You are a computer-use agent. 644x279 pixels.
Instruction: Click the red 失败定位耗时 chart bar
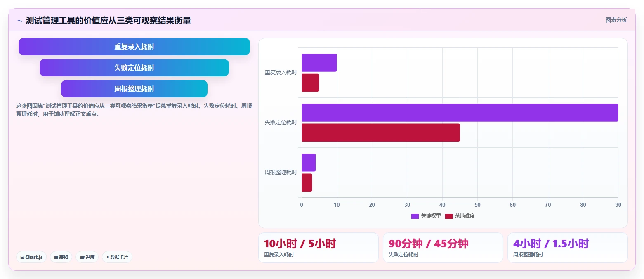(x=380, y=132)
